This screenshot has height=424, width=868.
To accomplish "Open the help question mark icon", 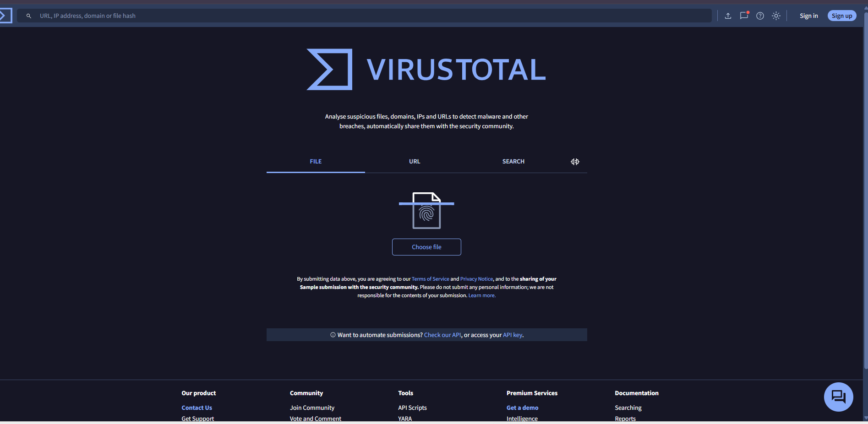I will [x=760, y=16].
